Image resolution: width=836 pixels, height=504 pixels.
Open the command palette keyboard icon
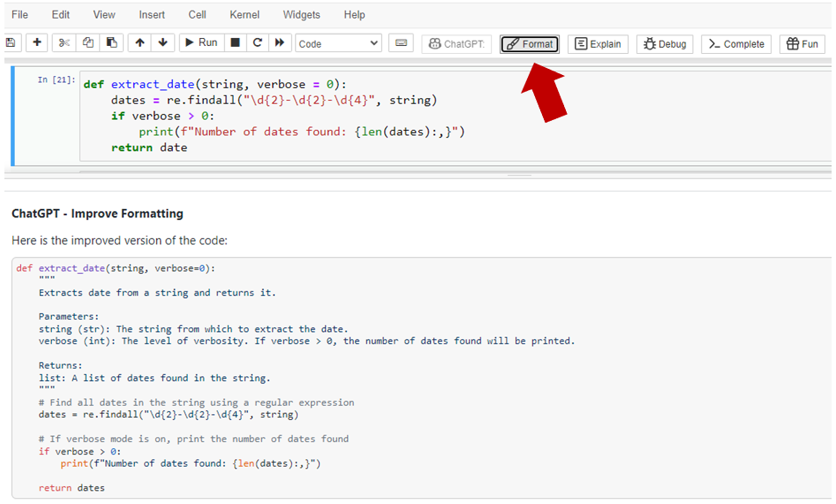tap(402, 43)
